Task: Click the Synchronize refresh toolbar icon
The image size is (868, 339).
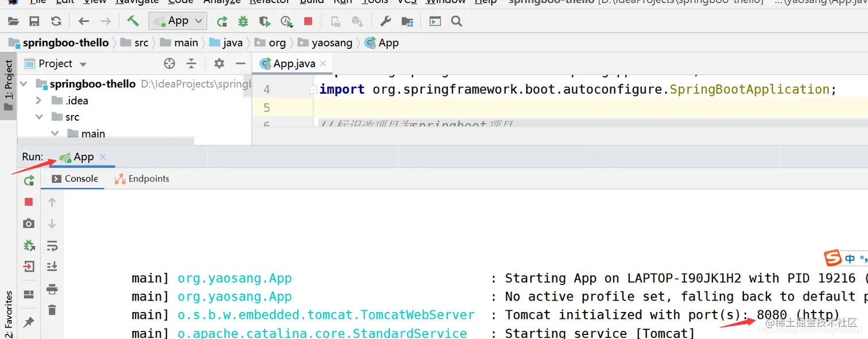Action: 56,21
